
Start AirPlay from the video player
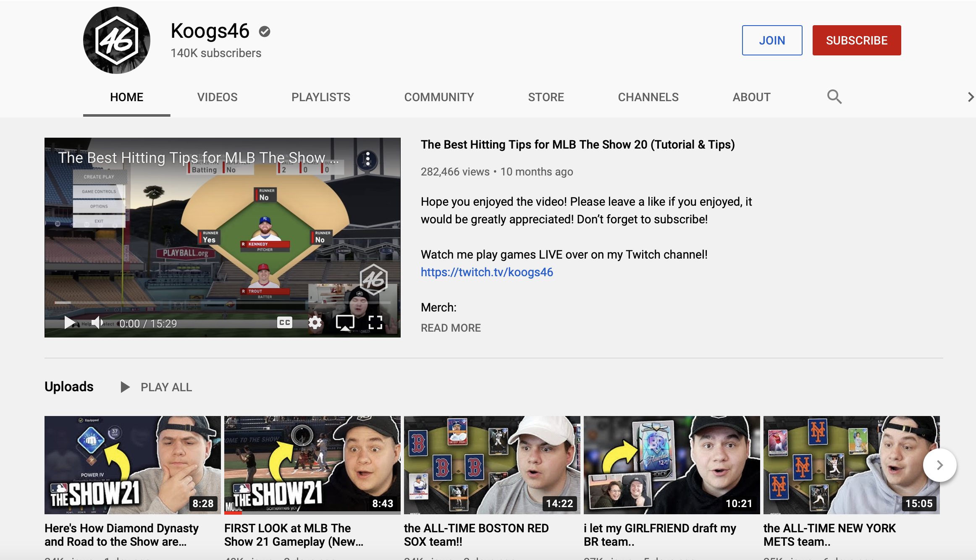(345, 322)
